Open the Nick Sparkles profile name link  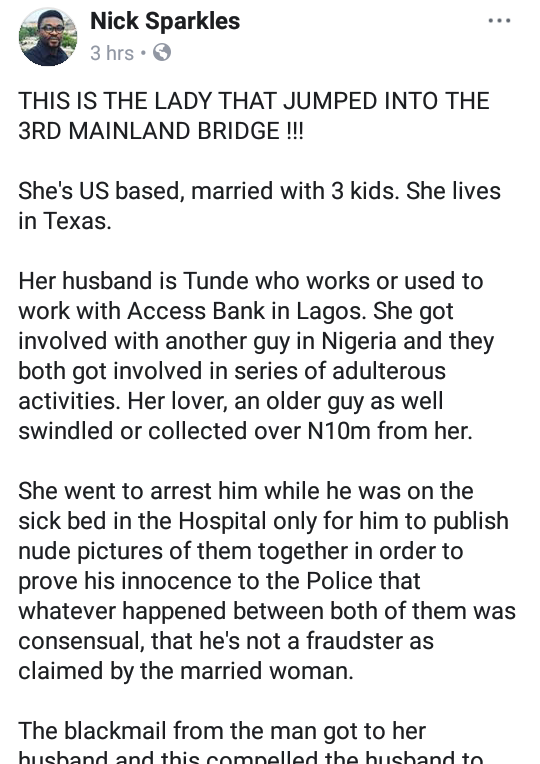click(165, 21)
